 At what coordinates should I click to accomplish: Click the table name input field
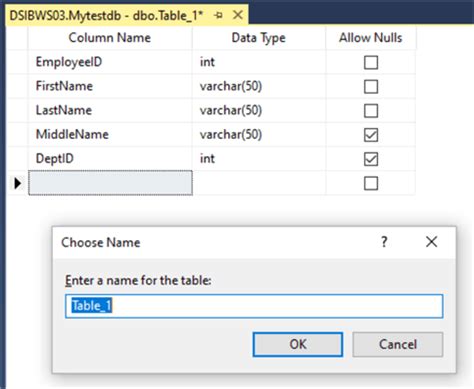coord(254,306)
